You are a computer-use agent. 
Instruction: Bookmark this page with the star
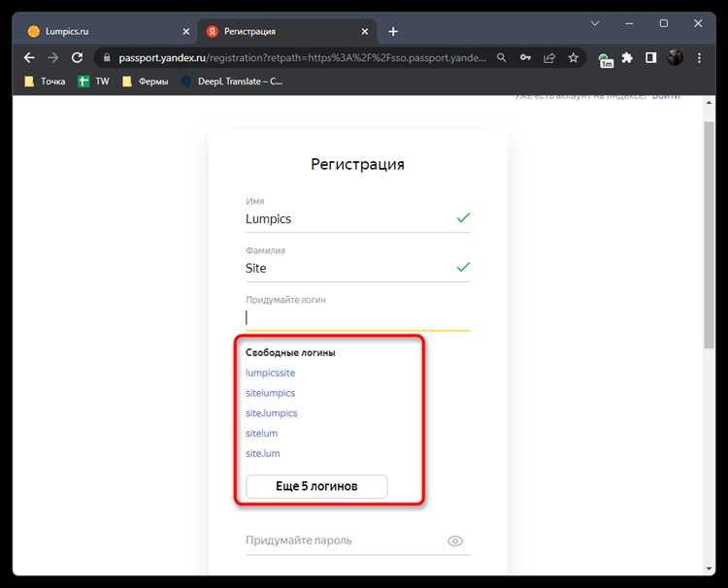[x=574, y=57]
